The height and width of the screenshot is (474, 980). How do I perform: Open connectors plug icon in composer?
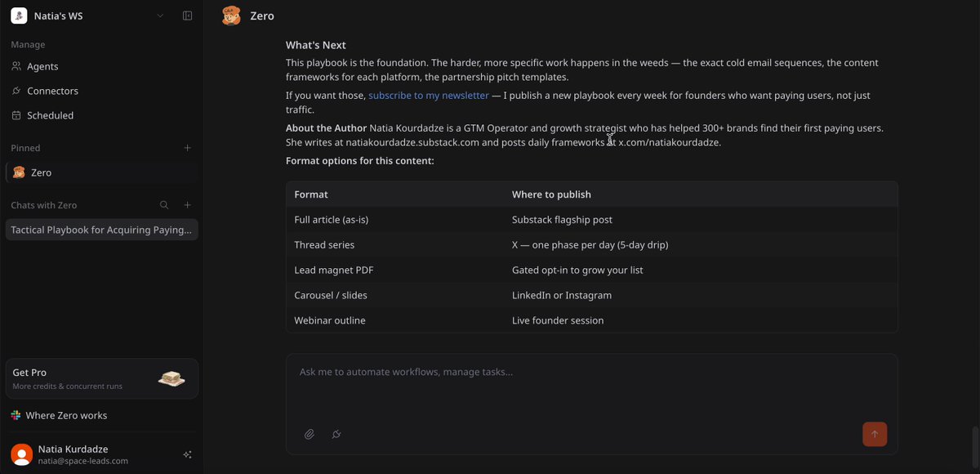coord(336,434)
